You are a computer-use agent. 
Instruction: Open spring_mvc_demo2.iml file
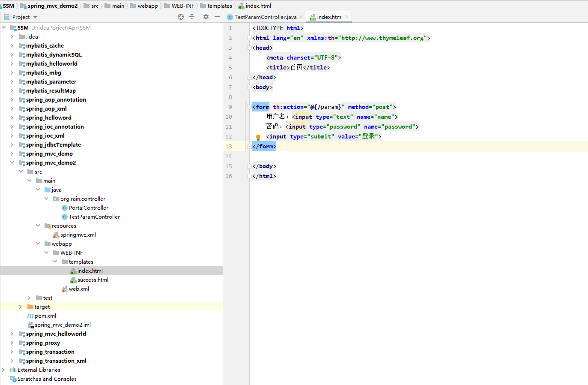[63, 325]
